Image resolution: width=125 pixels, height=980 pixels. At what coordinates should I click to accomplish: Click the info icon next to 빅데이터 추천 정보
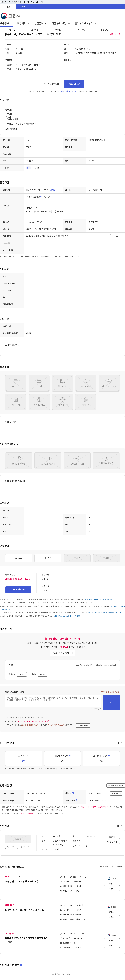click(x=21, y=965)
